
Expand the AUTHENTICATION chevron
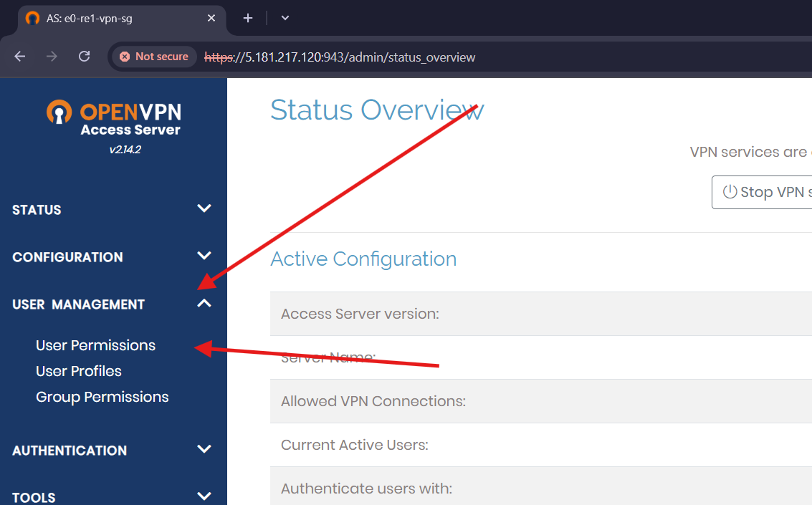tap(204, 449)
